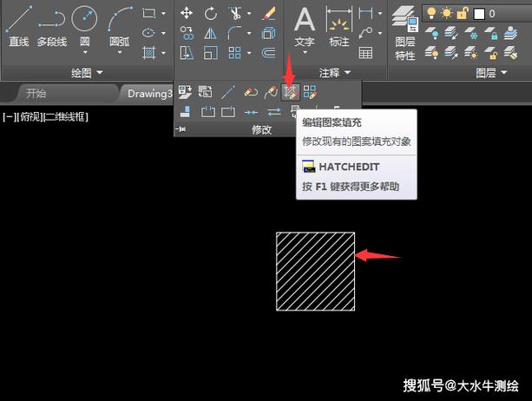
Task: Click the Edit Hatch icon
Action: point(291,91)
